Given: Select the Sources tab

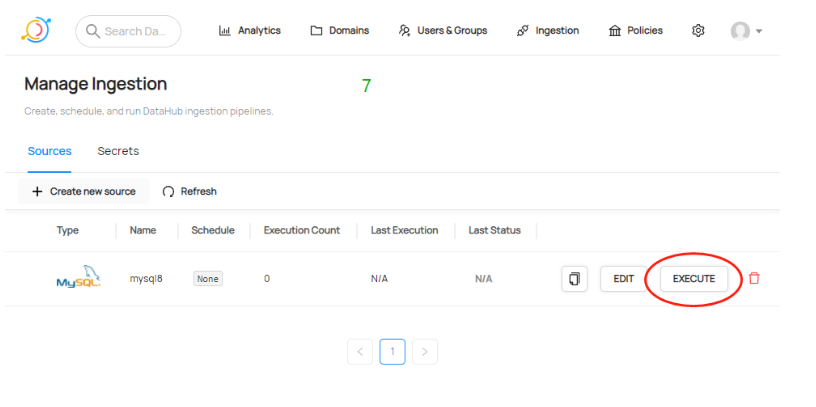Looking at the screenshot, I should tap(49, 151).
